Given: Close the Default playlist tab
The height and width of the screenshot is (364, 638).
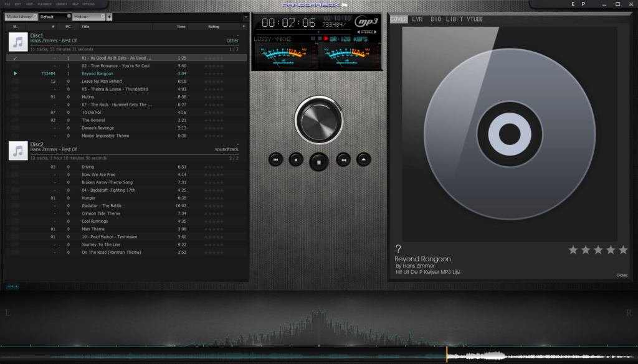Looking at the screenshot, I should coord(69,16).
